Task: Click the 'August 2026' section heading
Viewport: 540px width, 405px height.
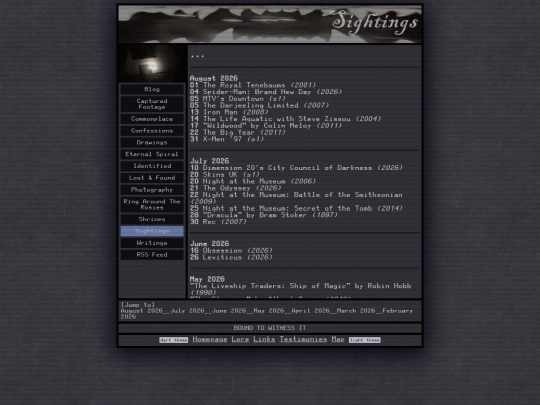Action: (214, 78)
